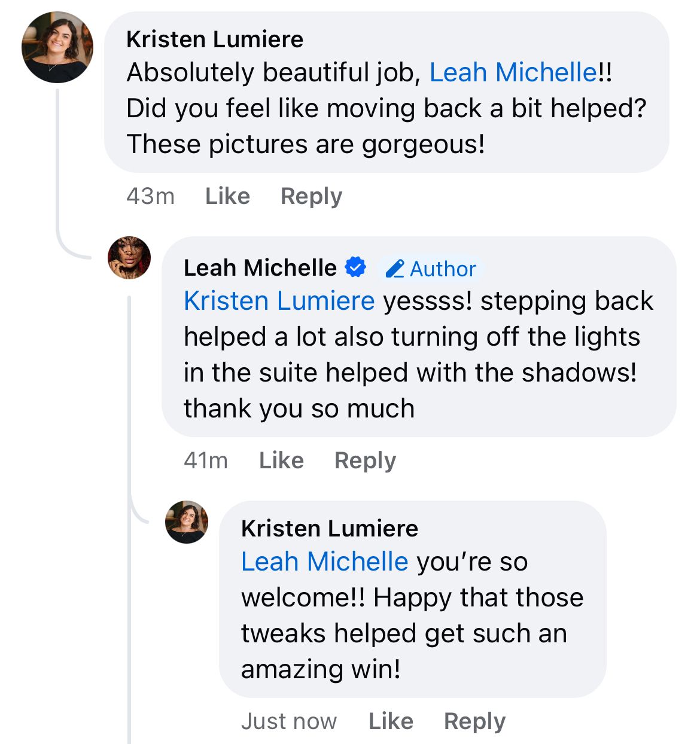The height and width of the screenshot is (744, 700).
Task: Click the Author badge with pencil icon
Action: coord(431,269)
